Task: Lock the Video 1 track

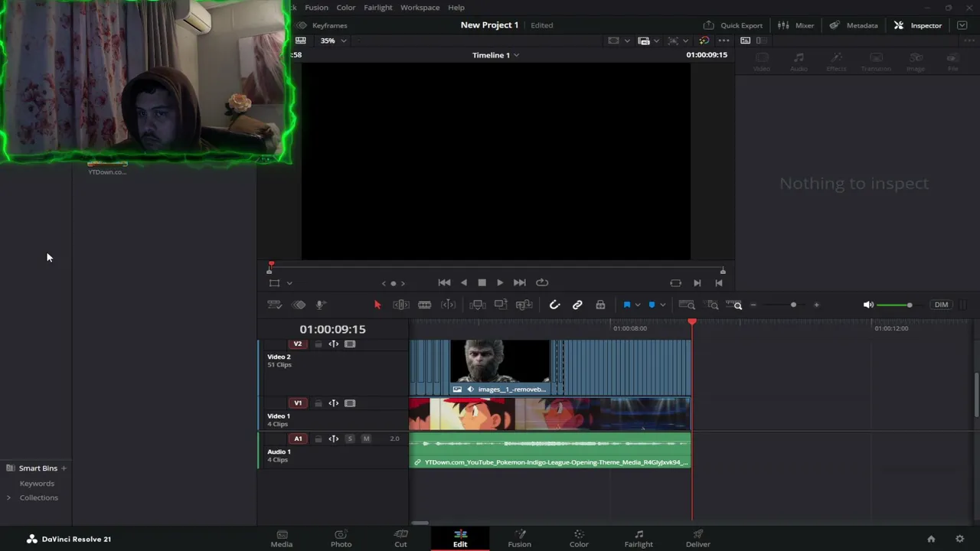Action: point(318,403)
